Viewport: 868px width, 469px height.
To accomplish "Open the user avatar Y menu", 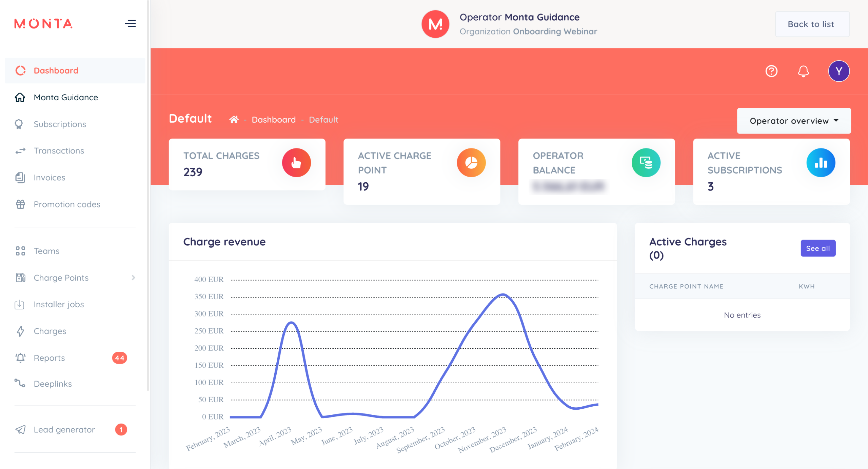I will click(x=839, y=71).
